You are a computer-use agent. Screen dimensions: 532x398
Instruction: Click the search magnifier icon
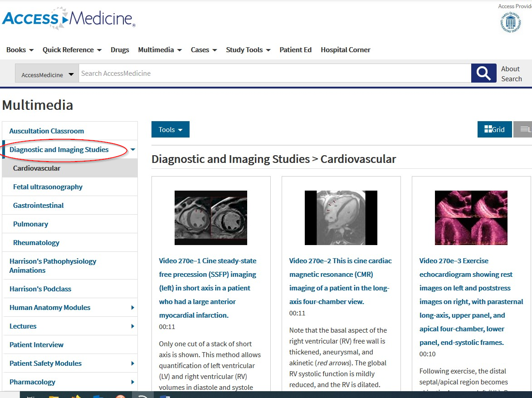(483, 73)
